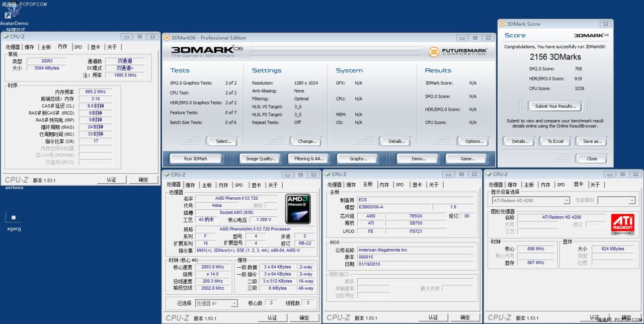This screenshot has height=324, width=644.
Task: Click Change... under Settings
Action: click(307, 141)
